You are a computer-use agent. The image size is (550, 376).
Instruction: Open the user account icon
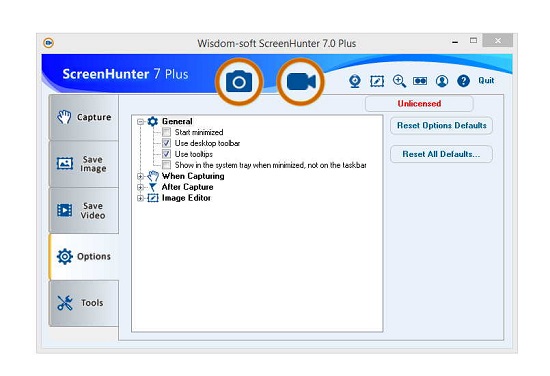click(442, 81)
